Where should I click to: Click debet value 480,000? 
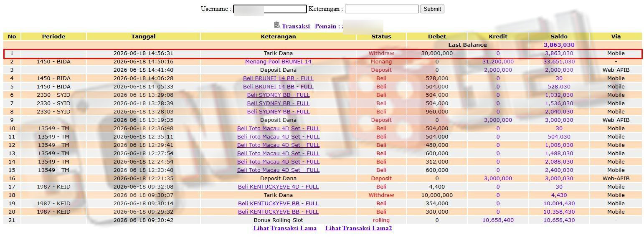coord(437,145)
